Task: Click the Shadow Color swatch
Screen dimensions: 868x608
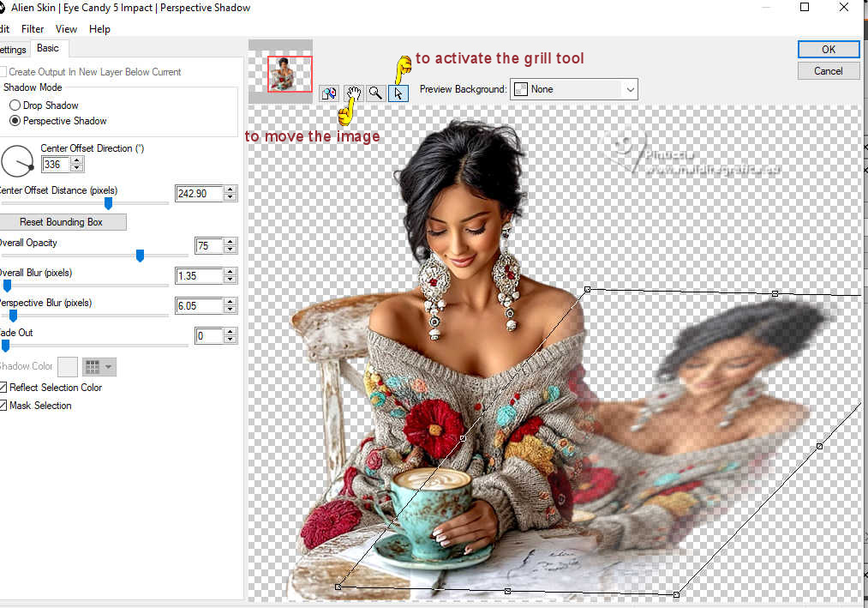Action: 68,366
